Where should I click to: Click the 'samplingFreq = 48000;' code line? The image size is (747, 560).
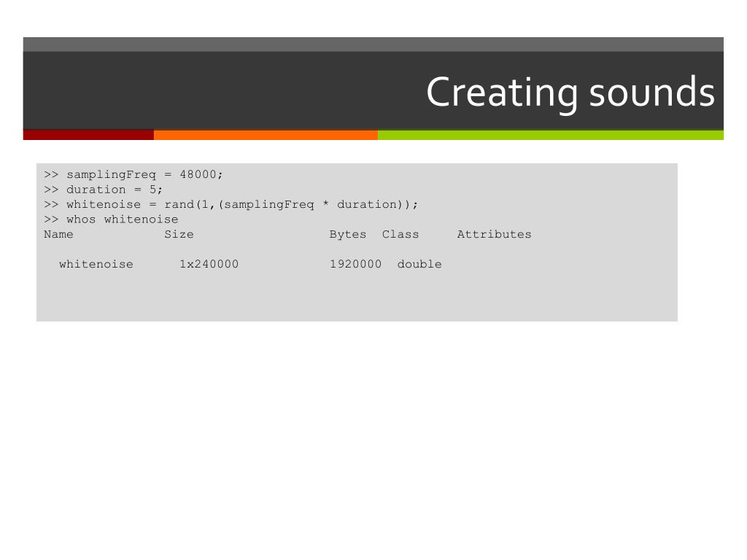133,175
